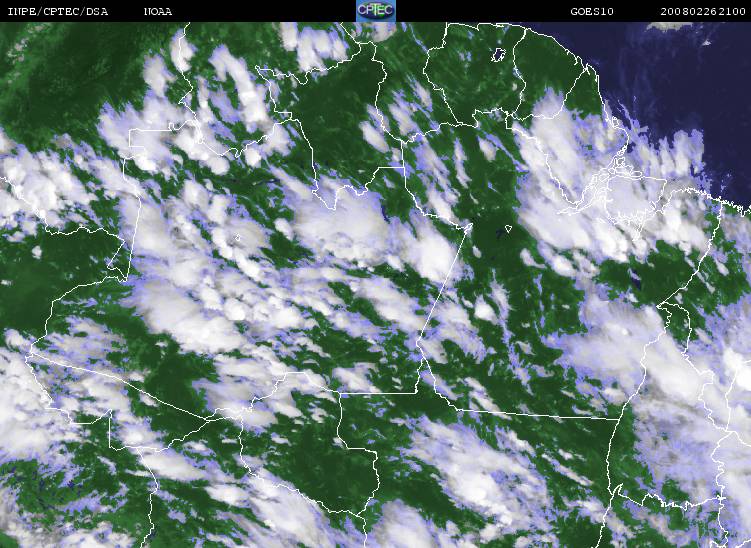Select the INPE/CPTEC/DSA header text
Viewport: 751px width, 548px height.
pyautogui.click(x=58, y=11)
